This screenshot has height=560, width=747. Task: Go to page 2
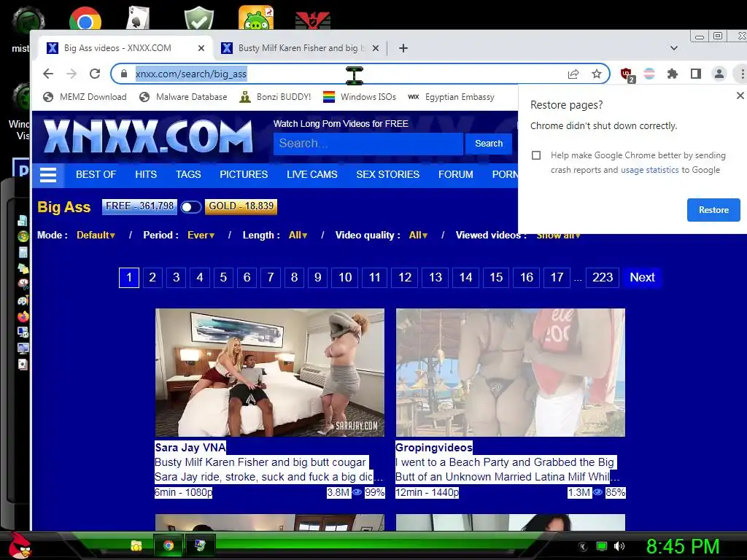click(152, 278)
